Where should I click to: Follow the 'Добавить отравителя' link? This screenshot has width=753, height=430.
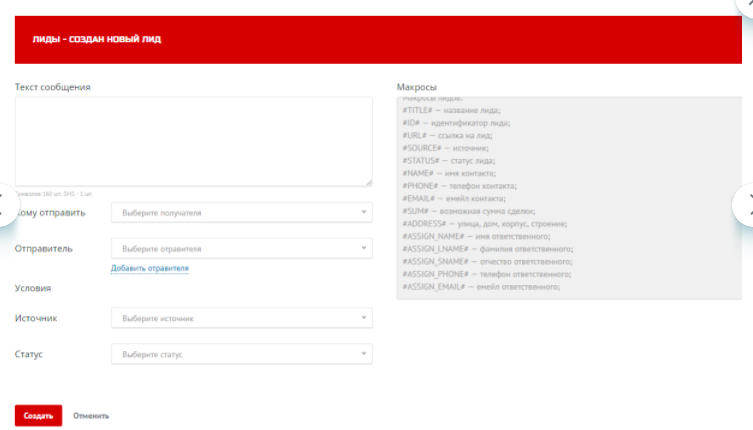[150, 268]
